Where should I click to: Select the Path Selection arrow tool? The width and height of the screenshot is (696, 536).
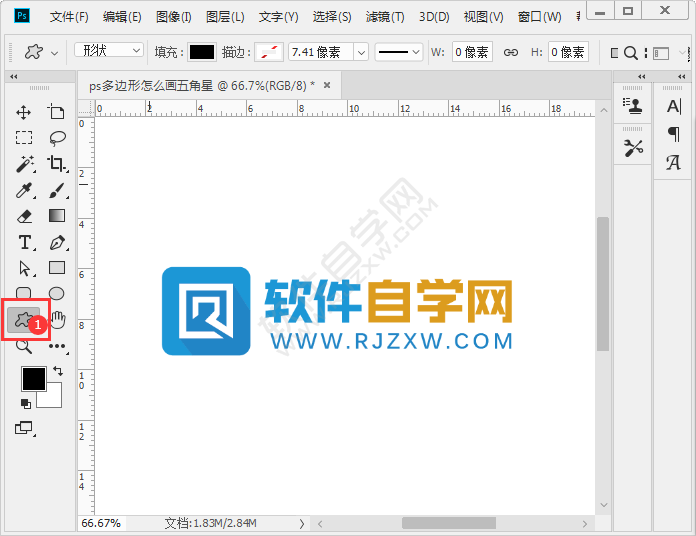(x=25, y=268)
